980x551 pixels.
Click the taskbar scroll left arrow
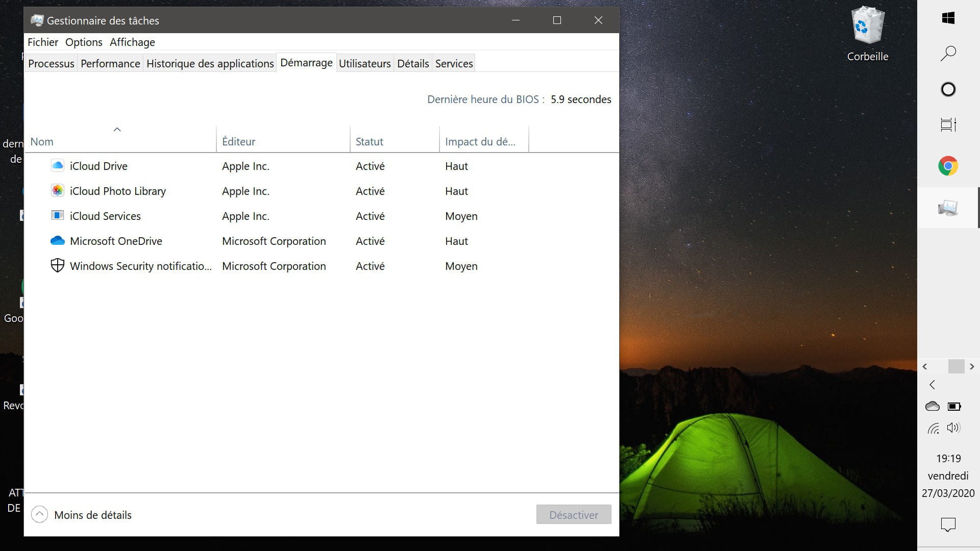pos(924,366)
